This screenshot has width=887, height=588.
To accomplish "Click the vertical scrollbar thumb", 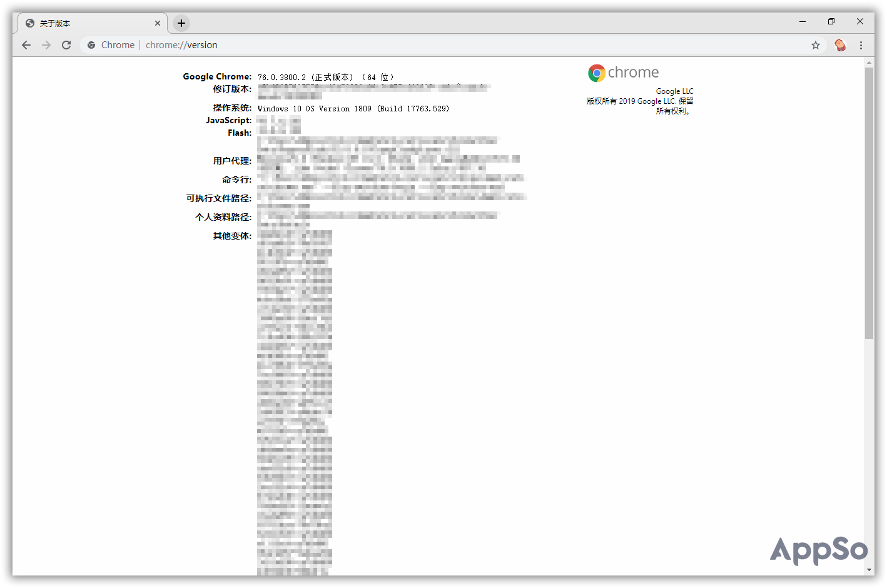I will coord(869,203).
